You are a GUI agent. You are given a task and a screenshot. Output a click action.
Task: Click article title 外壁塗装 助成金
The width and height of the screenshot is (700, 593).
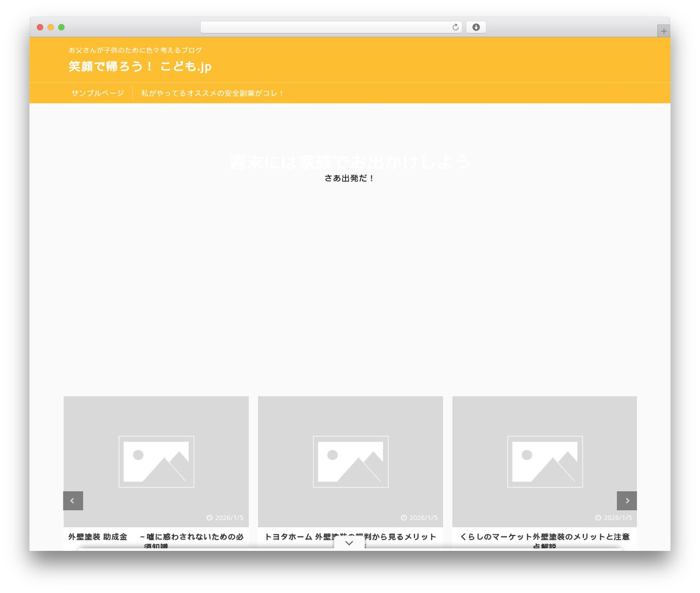(156, 541)
